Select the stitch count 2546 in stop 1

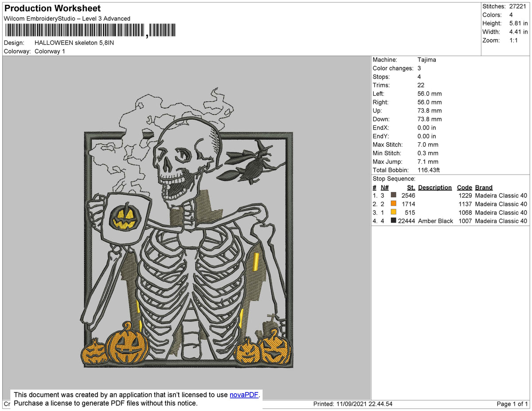click(x=408, y=196)
